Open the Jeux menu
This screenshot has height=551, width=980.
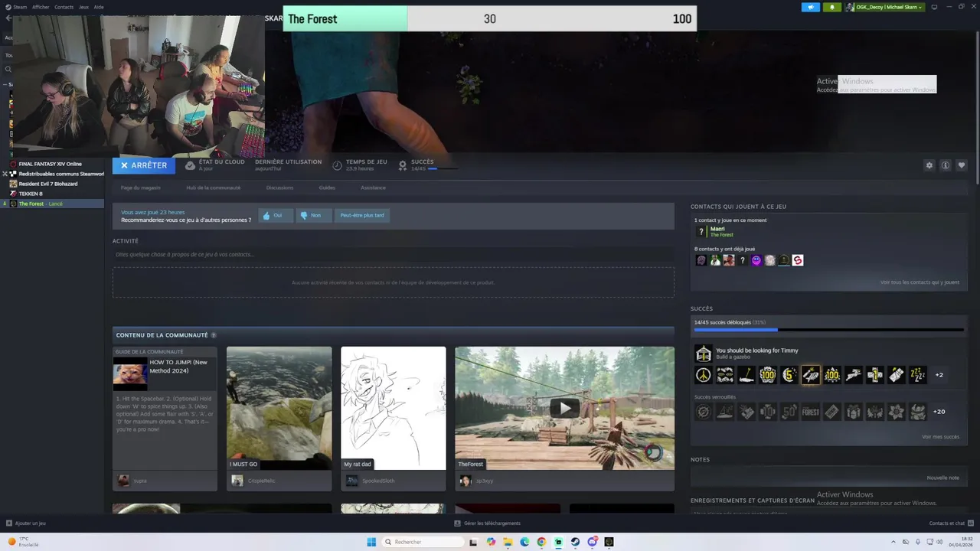point(83,7)
